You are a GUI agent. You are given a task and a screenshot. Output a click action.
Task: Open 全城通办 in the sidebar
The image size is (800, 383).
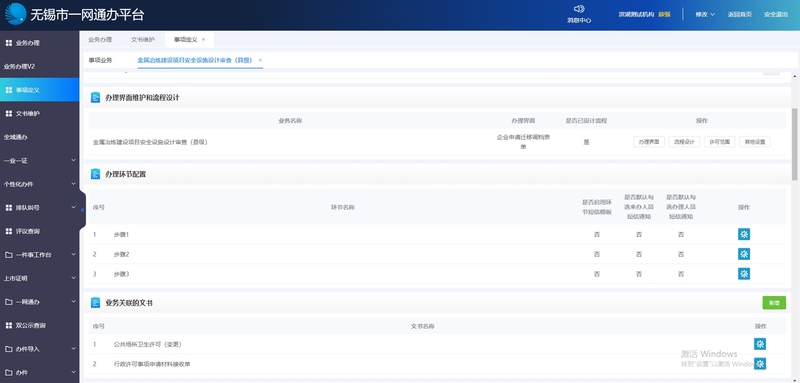pyautogui.click(x=15, y=137)
